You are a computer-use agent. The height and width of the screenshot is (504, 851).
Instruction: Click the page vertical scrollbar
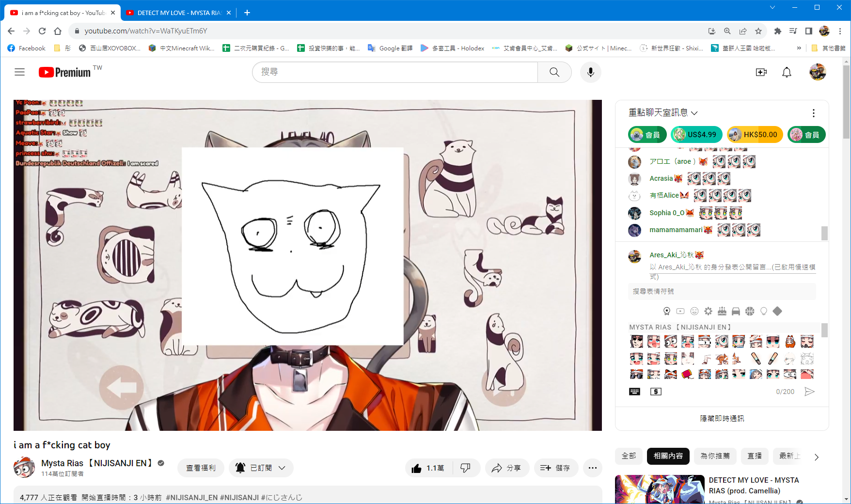pos(846,102)
